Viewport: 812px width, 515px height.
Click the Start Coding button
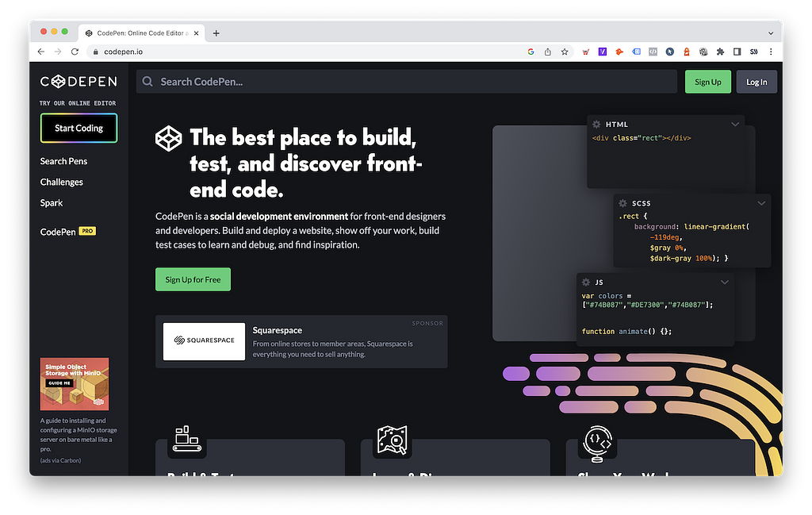point(79,128)
